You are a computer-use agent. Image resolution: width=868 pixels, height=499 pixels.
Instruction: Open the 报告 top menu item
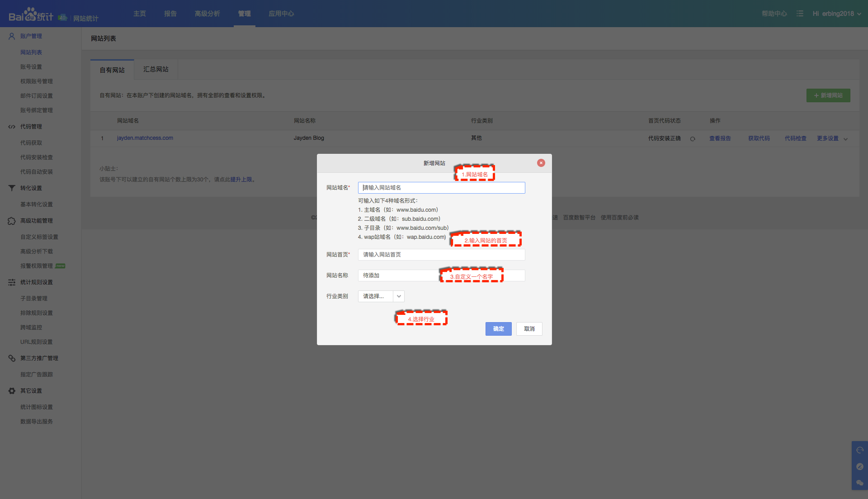pos(170,14)
